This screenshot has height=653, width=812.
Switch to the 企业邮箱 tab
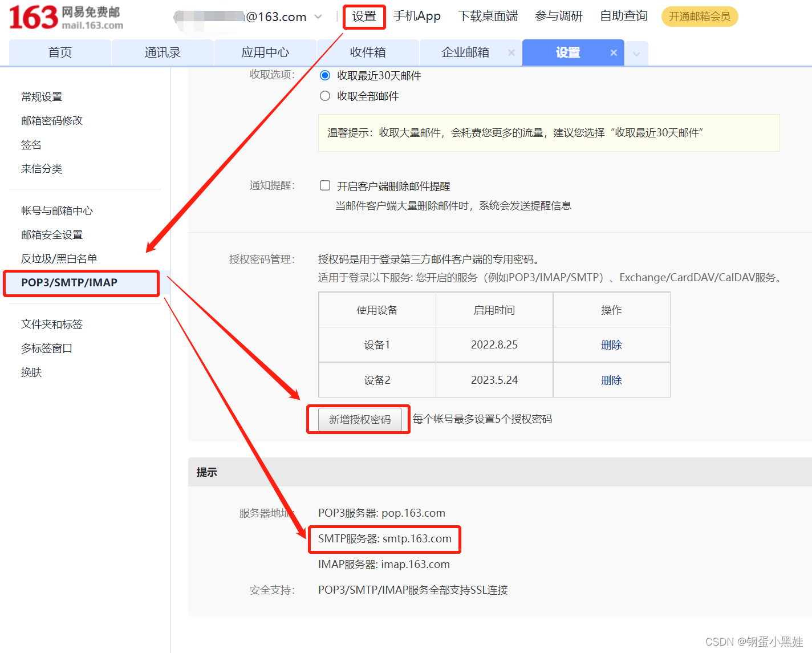(465, 52)
